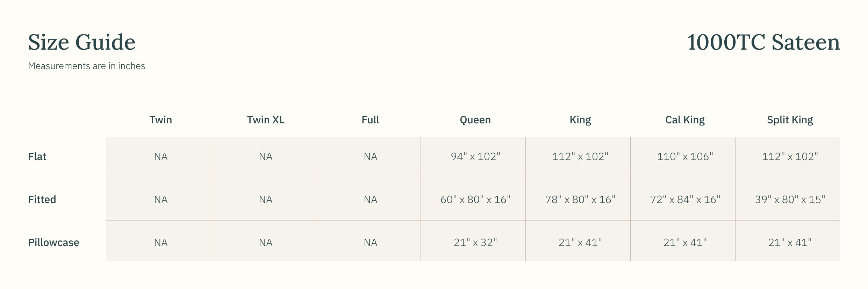Click the Twin column header

[160, 120]
